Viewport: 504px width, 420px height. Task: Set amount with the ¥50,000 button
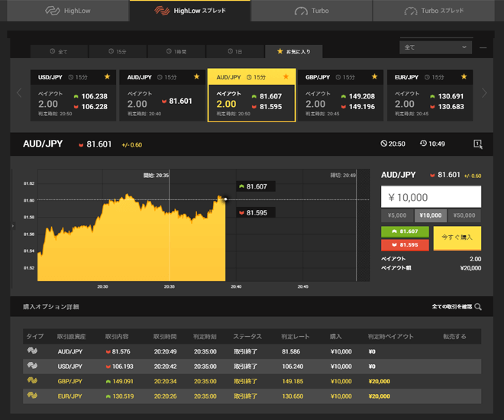coord(464,215)
